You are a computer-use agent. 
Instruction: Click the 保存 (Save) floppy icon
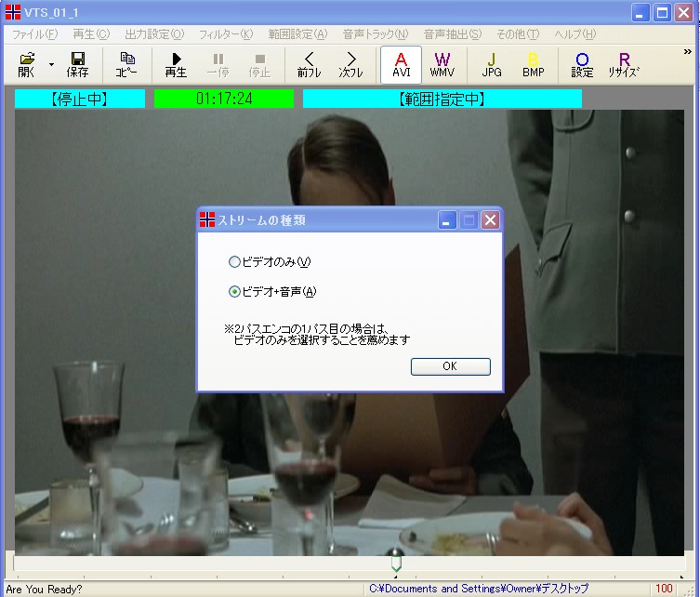(x=78, y=65)
